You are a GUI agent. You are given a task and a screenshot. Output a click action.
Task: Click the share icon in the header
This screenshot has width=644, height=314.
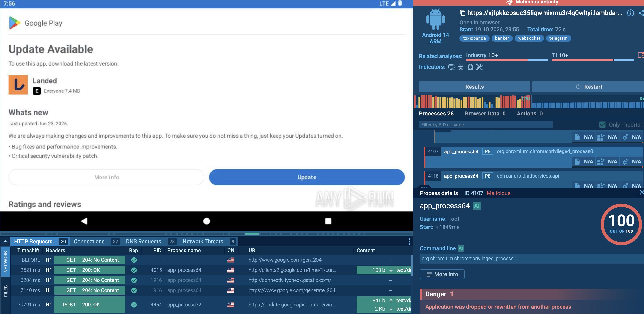point(641,13)
